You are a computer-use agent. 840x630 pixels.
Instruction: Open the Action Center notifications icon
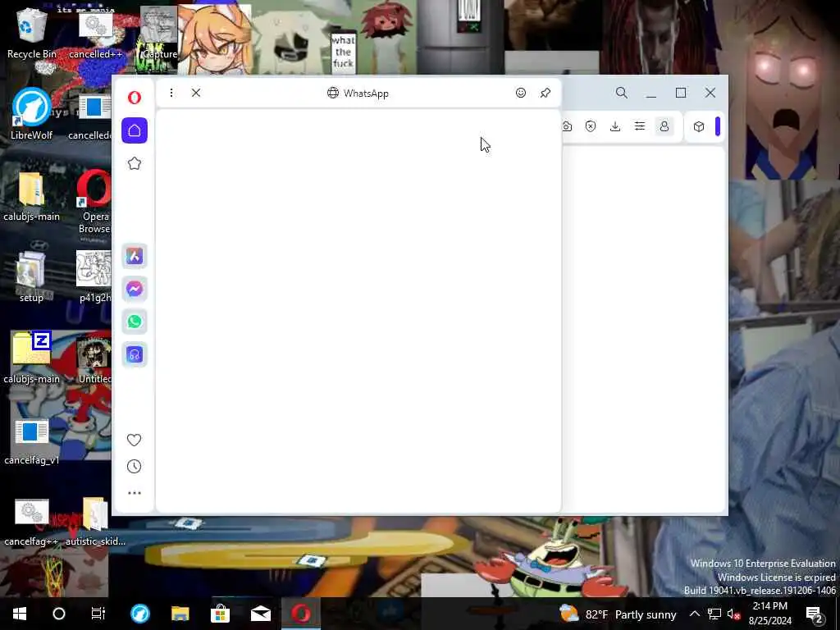pos(815,614)
